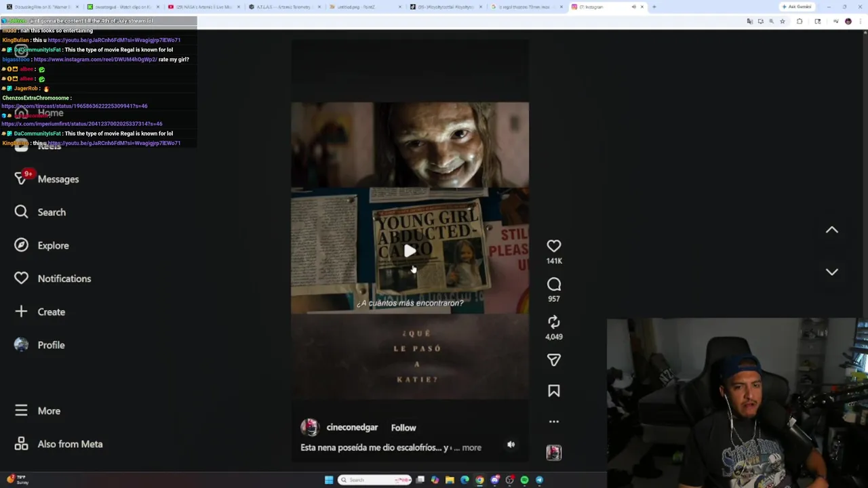Open x.com imperiumfirst status link in chat
This screenshot has width=868, height=488.
coord(81,124)
